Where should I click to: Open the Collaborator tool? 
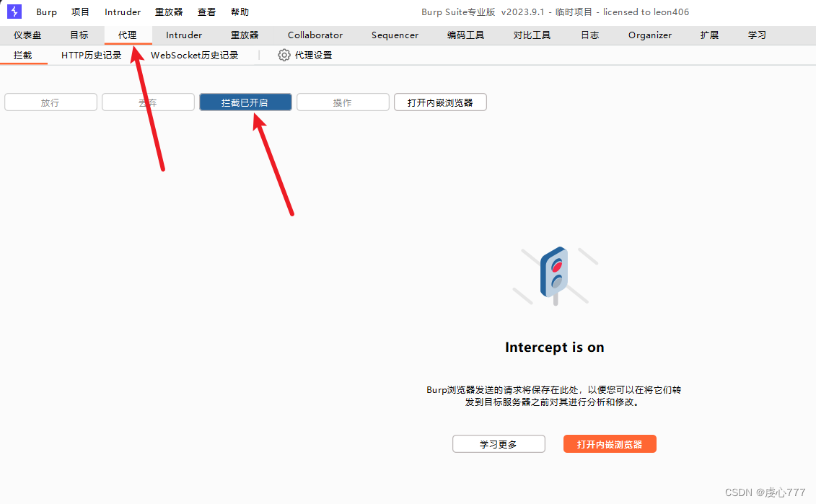315,35
